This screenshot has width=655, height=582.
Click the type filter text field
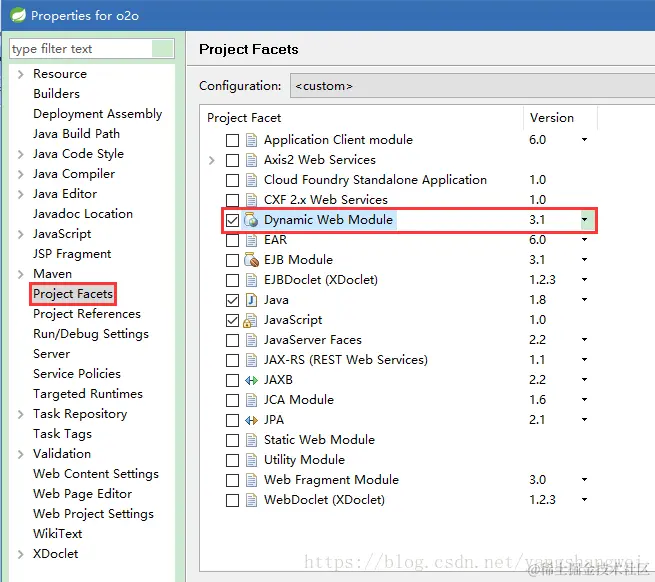tap(81, 49)
